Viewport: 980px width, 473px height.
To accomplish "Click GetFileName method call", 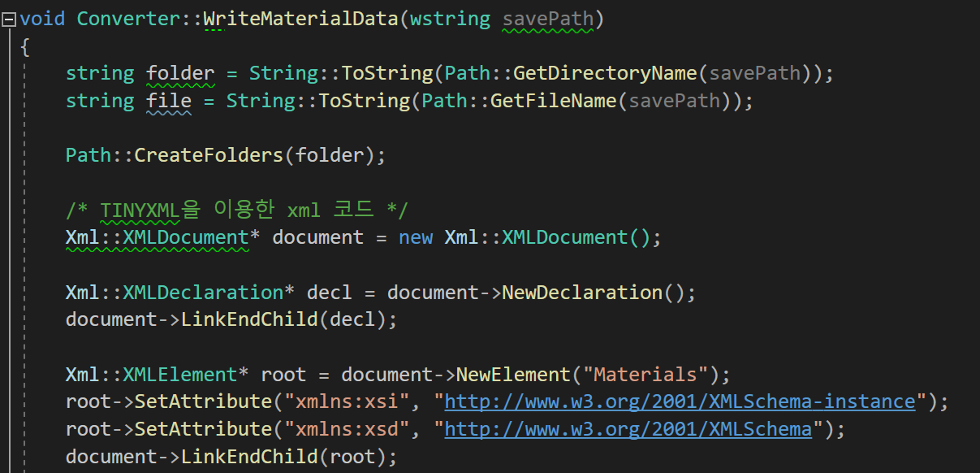I will click(x=554, y=101).
